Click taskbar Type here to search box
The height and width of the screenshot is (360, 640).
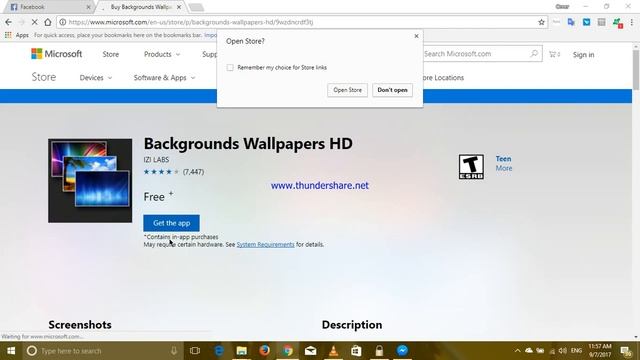pos(102,351)
